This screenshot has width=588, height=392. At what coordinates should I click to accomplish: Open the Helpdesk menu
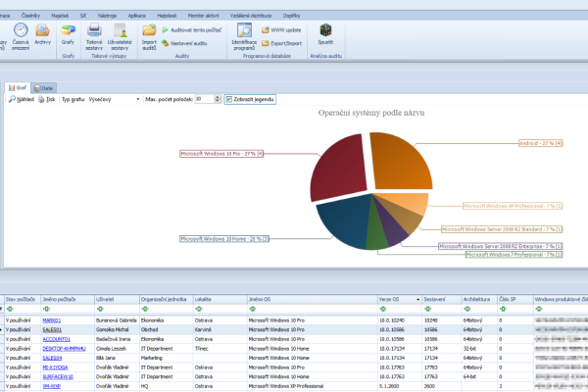pos(167,16)
